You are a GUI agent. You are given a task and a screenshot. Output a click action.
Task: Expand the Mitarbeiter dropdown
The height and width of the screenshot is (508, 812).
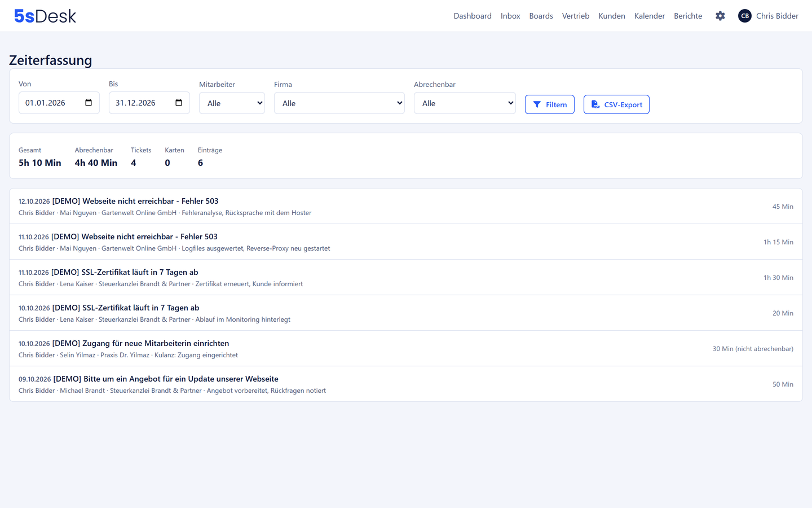[x=232, y=103]
